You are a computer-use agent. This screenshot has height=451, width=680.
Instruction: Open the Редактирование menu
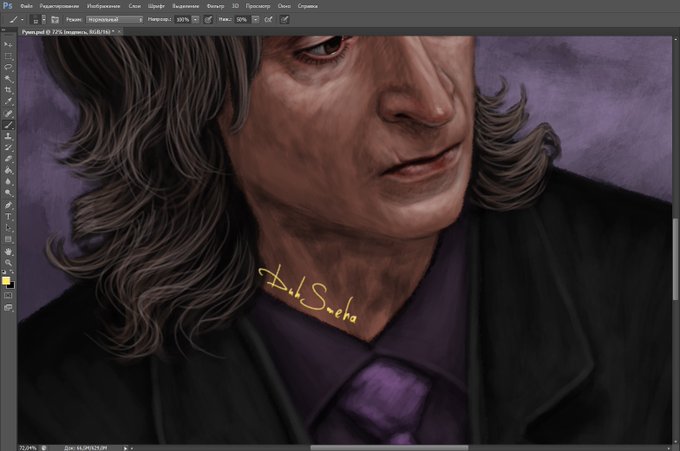(59, 6)
